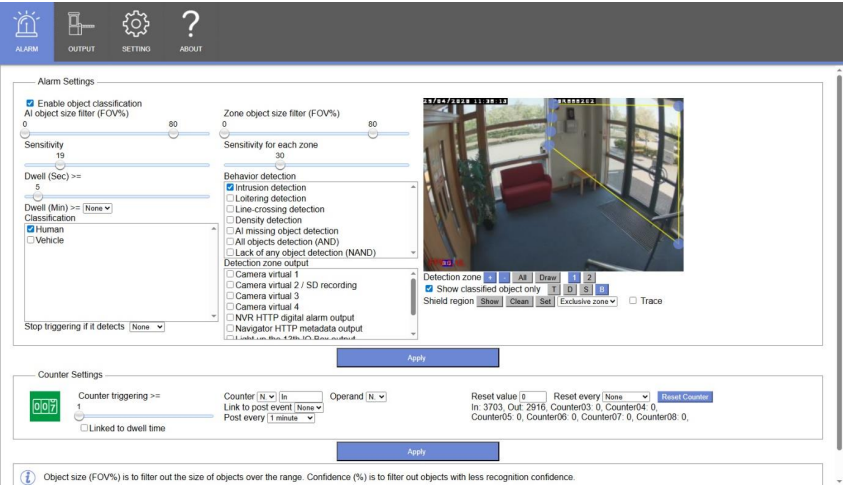The height and width of the screenshot is (486, 846).
Task: Enable Loitering detection
Action: click(x=230, y=198)
